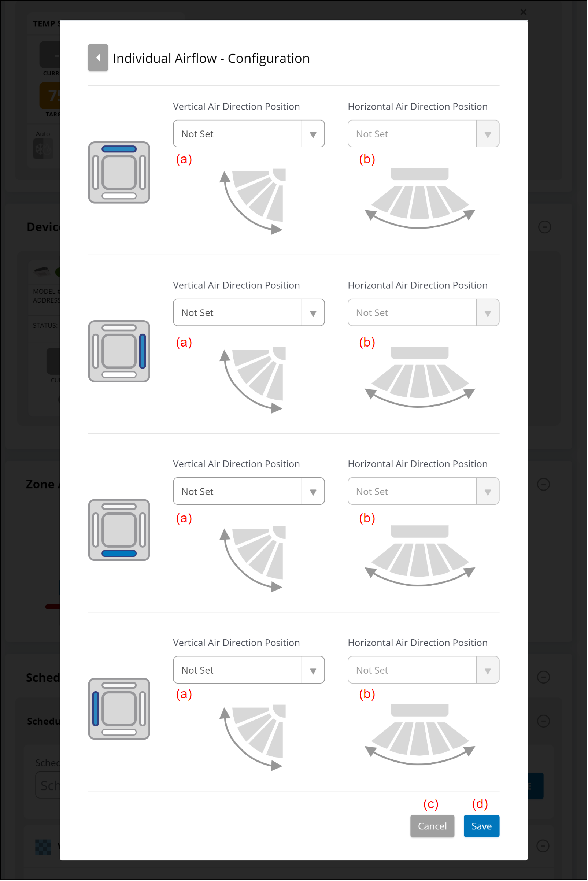
Task: Click the top-vane highlighted cassette unit icon
Action: (119, 173)
